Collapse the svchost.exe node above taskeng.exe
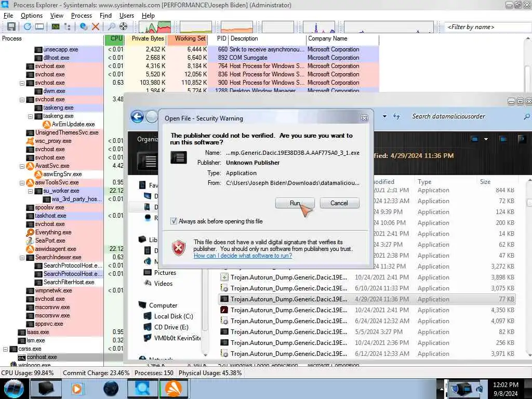This screenshot has width=532, height=399. [x=22, y=99]
